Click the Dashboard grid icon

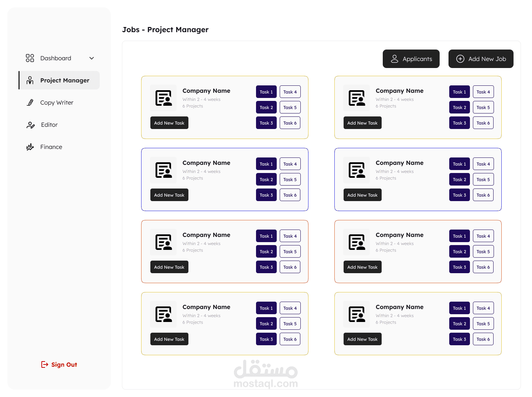(30, 58)
